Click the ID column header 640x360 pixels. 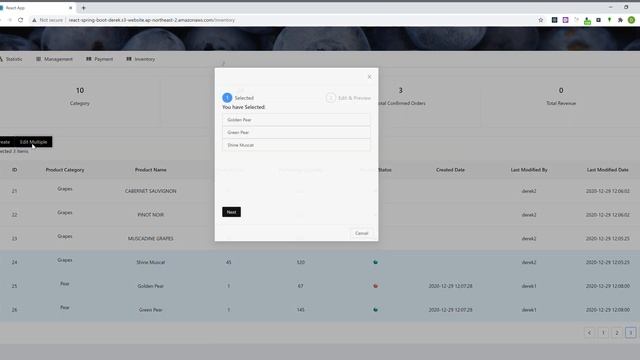(14, 170)
